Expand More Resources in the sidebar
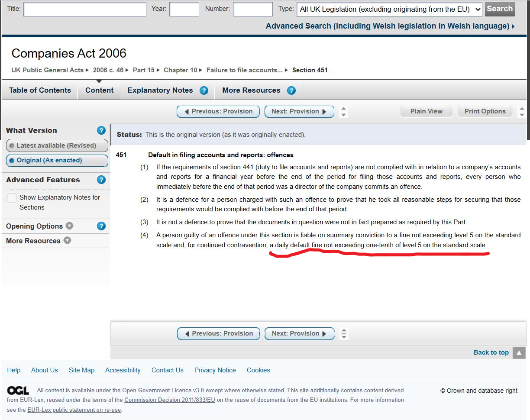530x420 pixels. [x=38, y=241]
